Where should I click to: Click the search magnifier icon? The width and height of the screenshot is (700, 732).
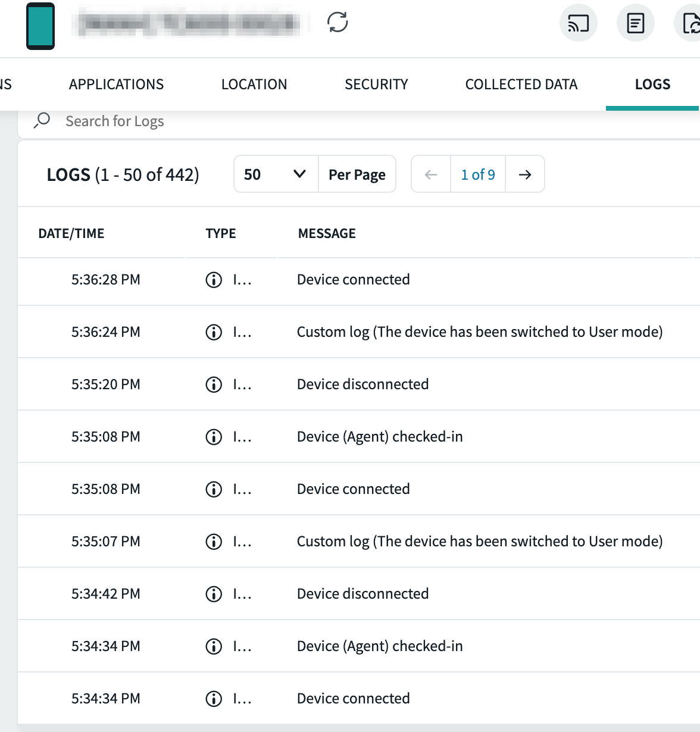click(42, 120)
